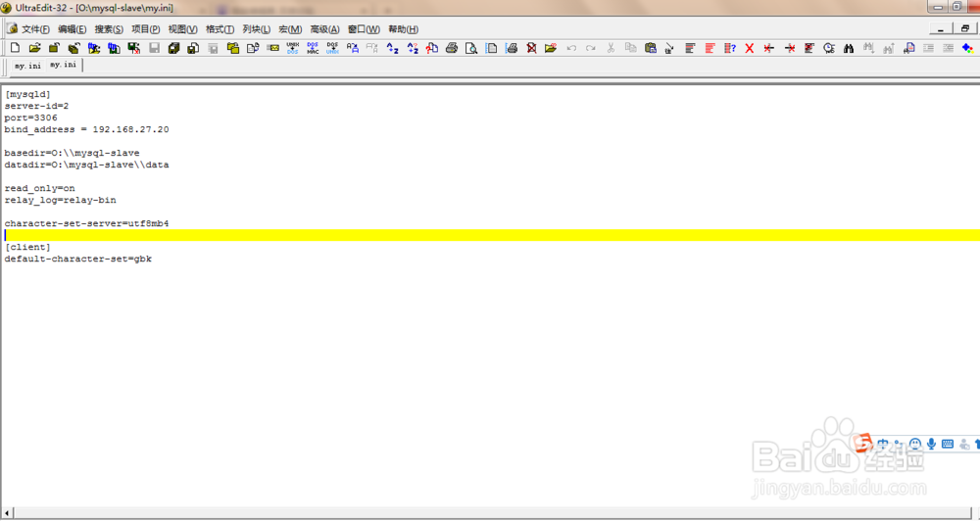Screen dimensions: 980x521
Task: Click the line "basedir=O:\\mysql-slave"
Action: coord(72,153)
